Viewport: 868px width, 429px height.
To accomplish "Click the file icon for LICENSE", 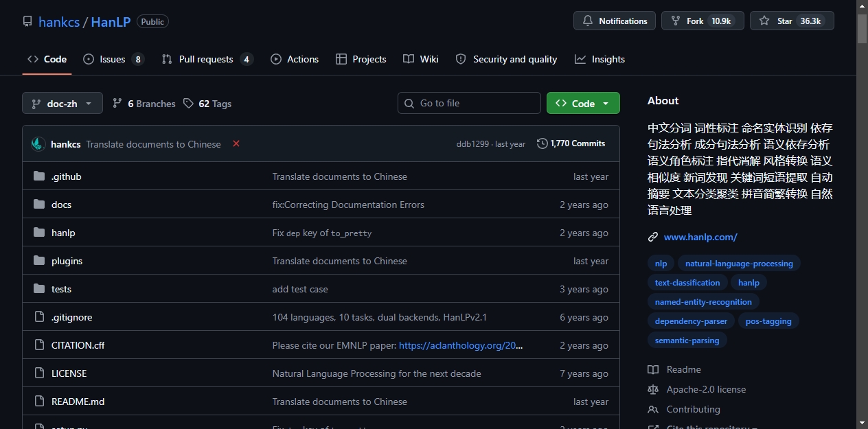I will (39, 373).
